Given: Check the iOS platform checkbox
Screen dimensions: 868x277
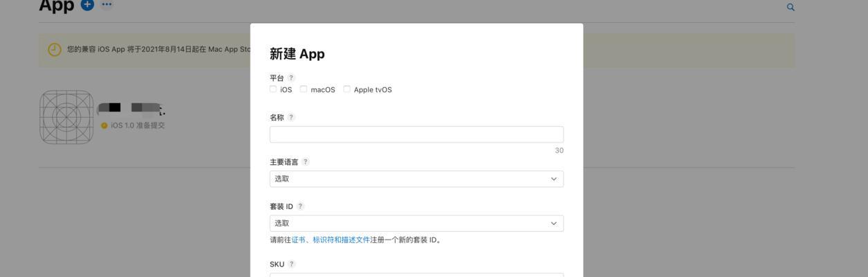Looking at the screenshot, I should pyautogui.click(x=273, y=89).
